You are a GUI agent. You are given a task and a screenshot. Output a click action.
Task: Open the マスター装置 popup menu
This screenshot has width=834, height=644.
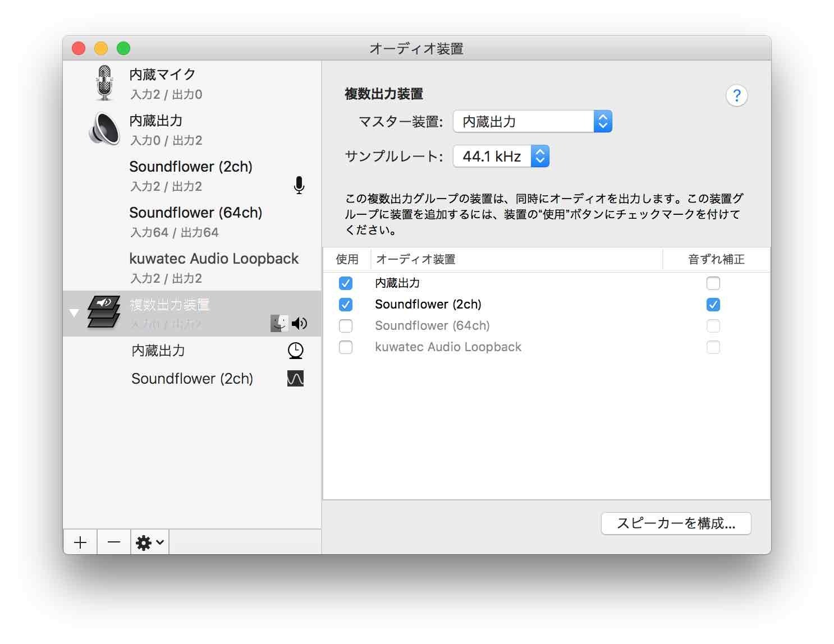(x=532, y=122)
